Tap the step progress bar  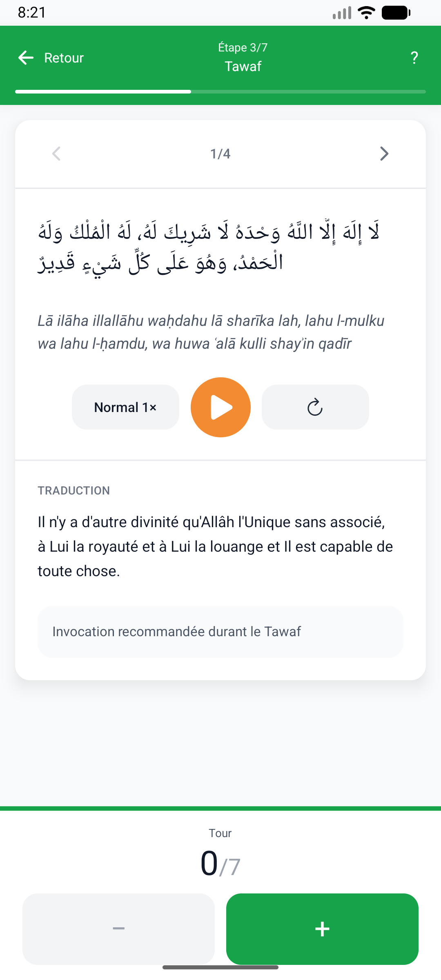[x=220, y=91]
